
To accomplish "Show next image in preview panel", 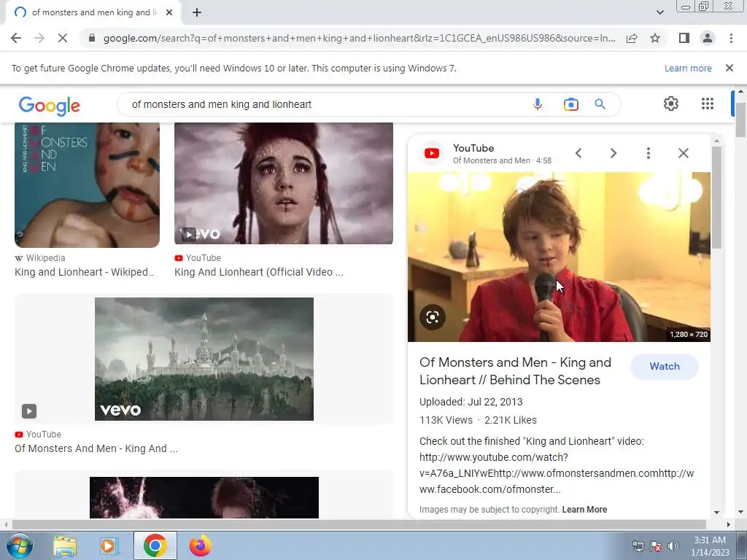I will point(613,153).
